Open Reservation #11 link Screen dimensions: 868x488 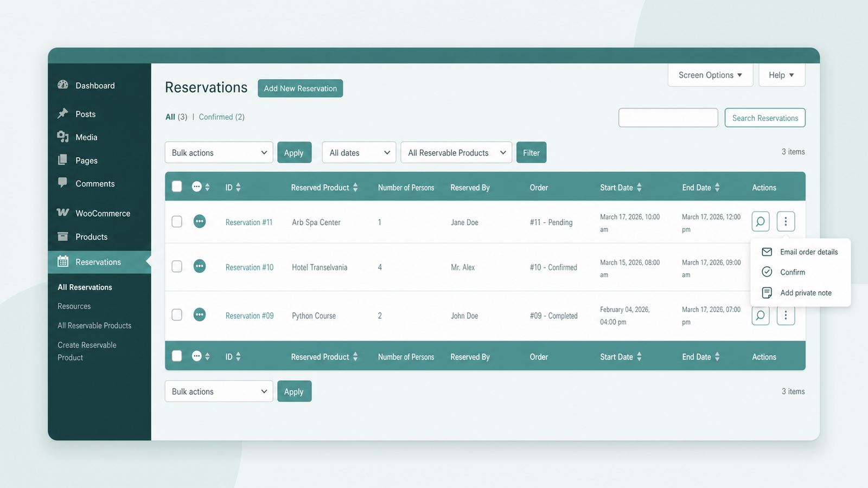click(249, 222)
